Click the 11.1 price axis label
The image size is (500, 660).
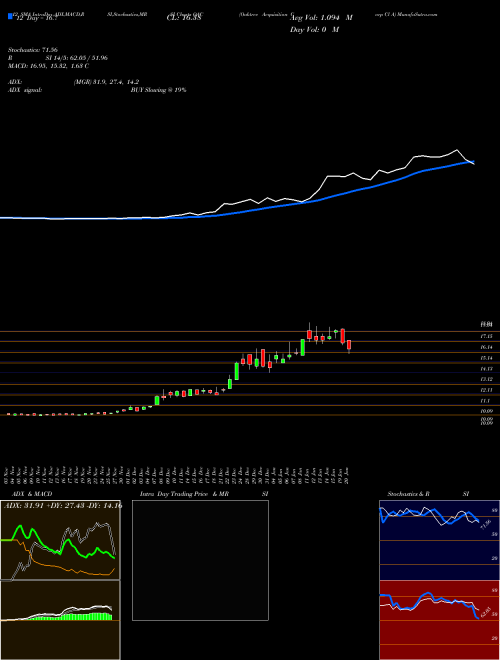[486, 401]
